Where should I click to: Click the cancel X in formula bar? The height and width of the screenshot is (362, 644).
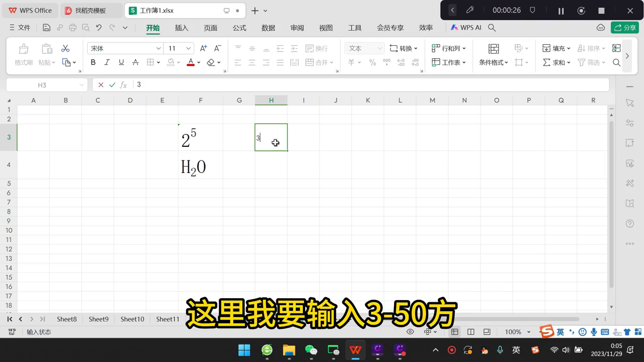coord(101,85)
